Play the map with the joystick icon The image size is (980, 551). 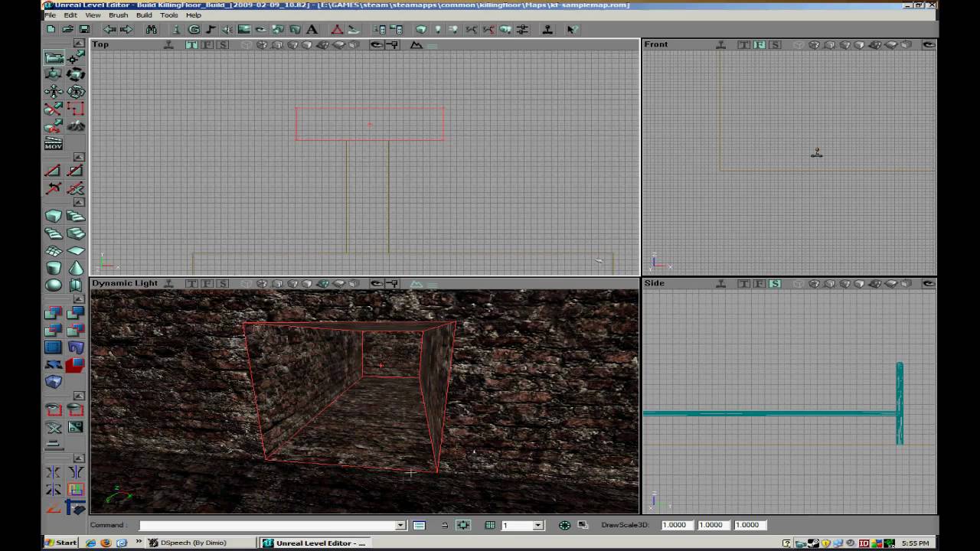point(547,29)
